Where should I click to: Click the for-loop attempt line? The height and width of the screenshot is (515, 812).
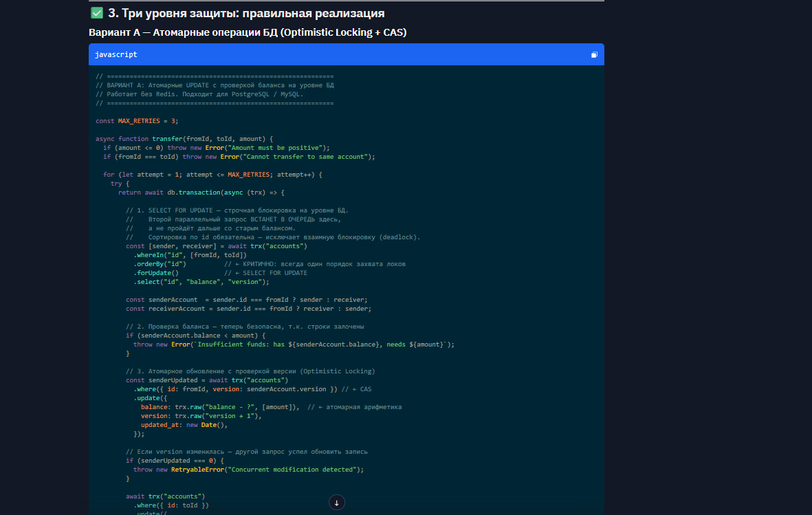(212, 175)
